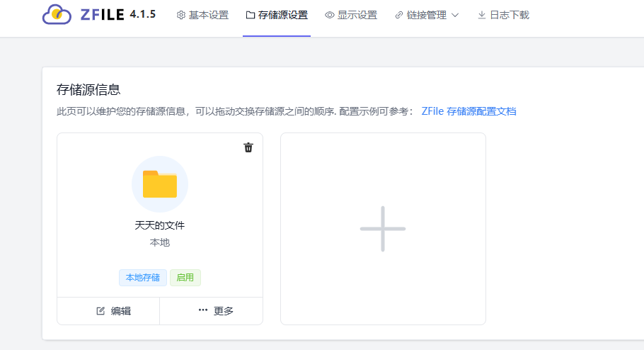Click the download icon beside 日志下载
Screen dimensions: 644x350
482,15
